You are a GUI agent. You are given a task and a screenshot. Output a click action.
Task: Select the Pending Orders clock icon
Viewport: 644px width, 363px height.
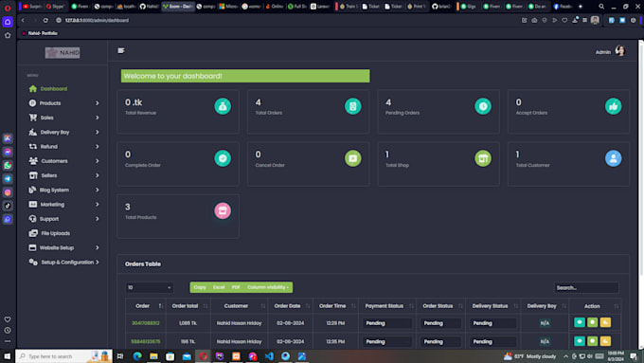[x=483, y=106]
